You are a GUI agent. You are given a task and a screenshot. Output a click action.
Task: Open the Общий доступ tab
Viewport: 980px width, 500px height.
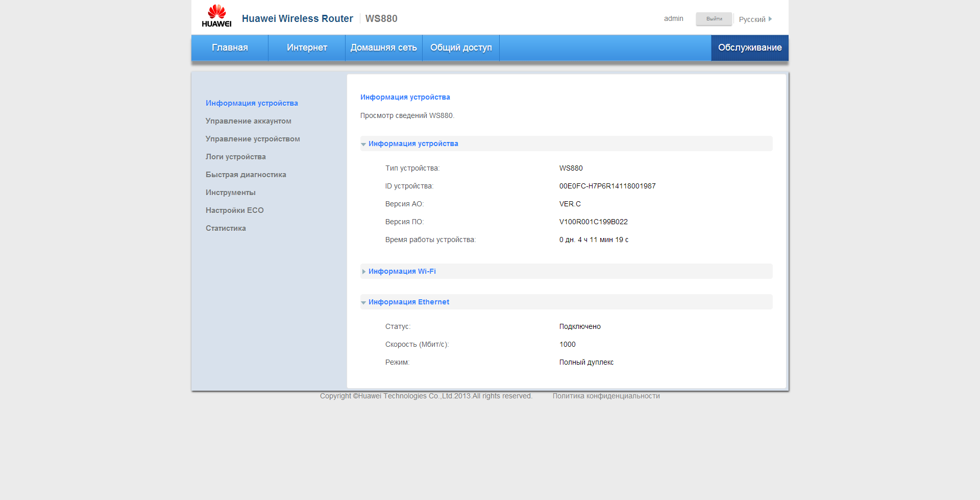461,47
